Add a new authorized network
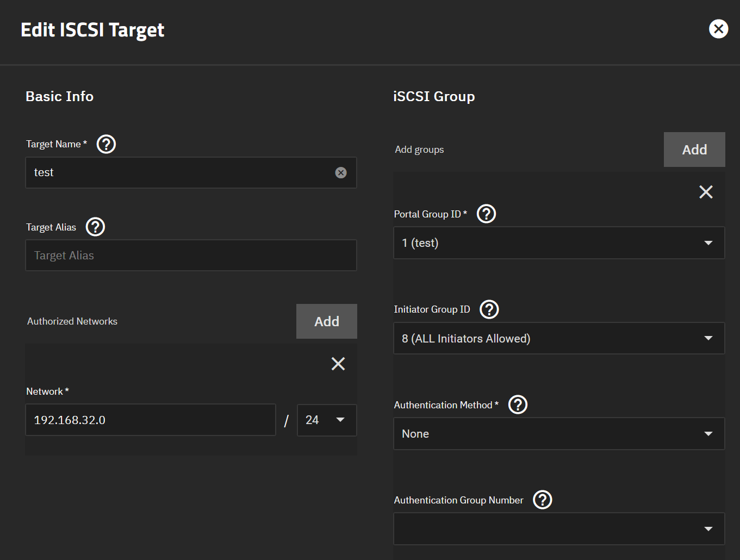 click(x=326, y=321)
